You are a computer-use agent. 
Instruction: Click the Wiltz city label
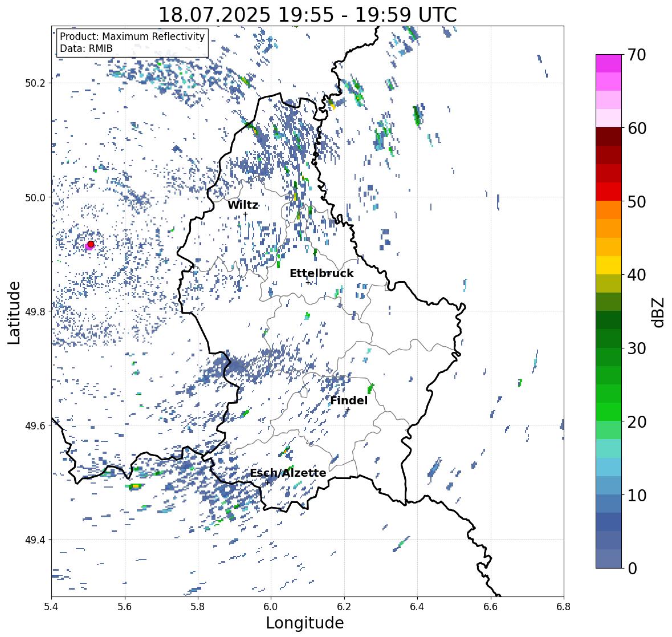(x=243, y=205)
